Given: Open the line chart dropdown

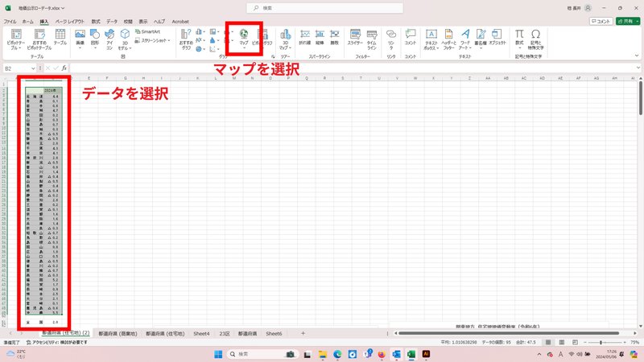Looking at the screenshot, I should click(200, 40).
